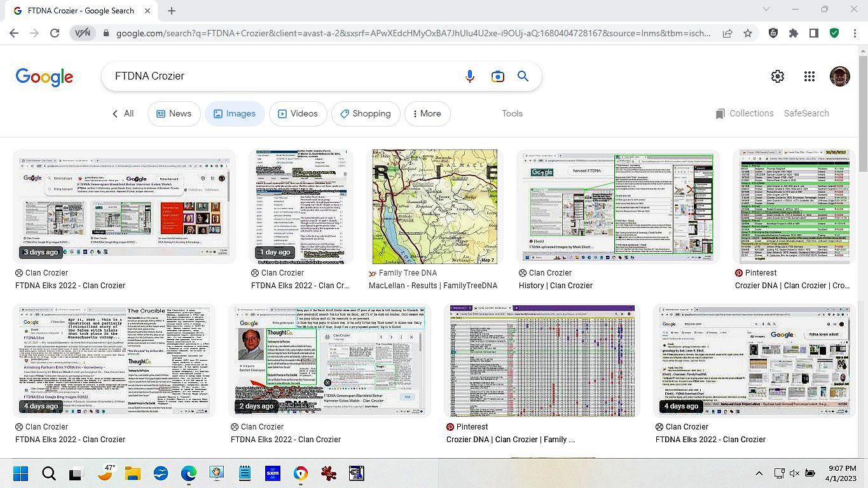Open the Google account avatar
Screen dimensions: 868x488
point(840,76)
